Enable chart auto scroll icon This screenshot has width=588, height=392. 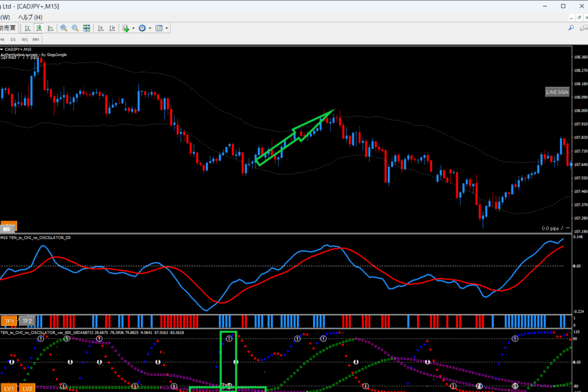click(101, 28)
